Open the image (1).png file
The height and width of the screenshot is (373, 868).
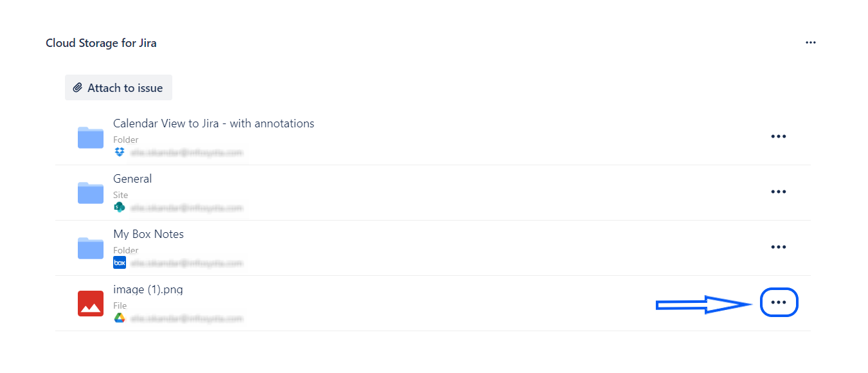point(148,289)
